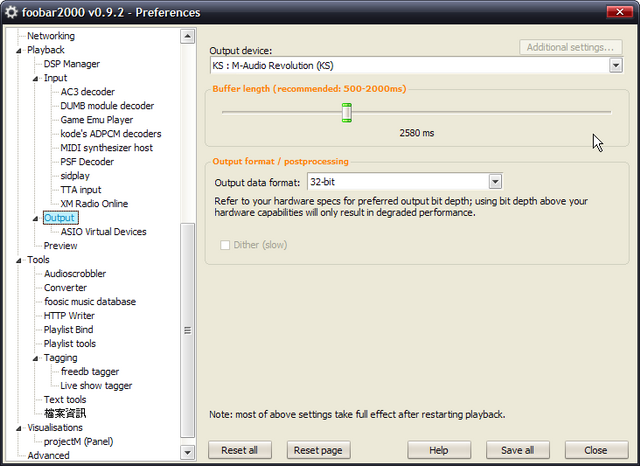Open Playlist tools page

70,344
